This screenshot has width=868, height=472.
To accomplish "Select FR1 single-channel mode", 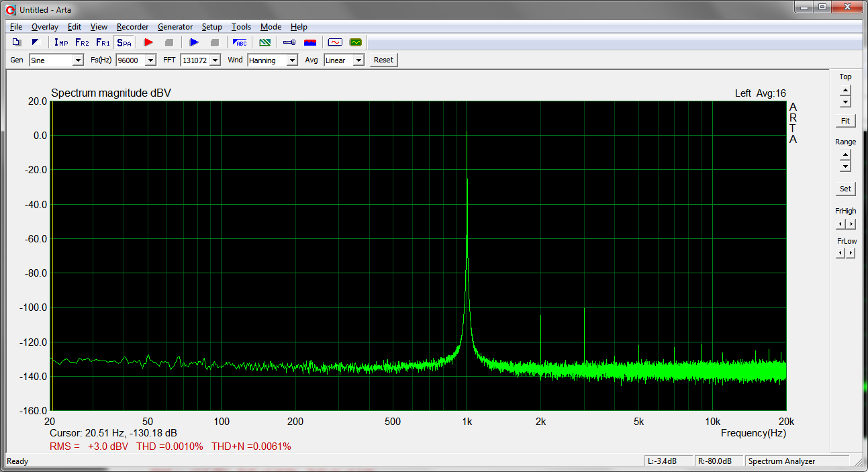I will tap(103, 42).
